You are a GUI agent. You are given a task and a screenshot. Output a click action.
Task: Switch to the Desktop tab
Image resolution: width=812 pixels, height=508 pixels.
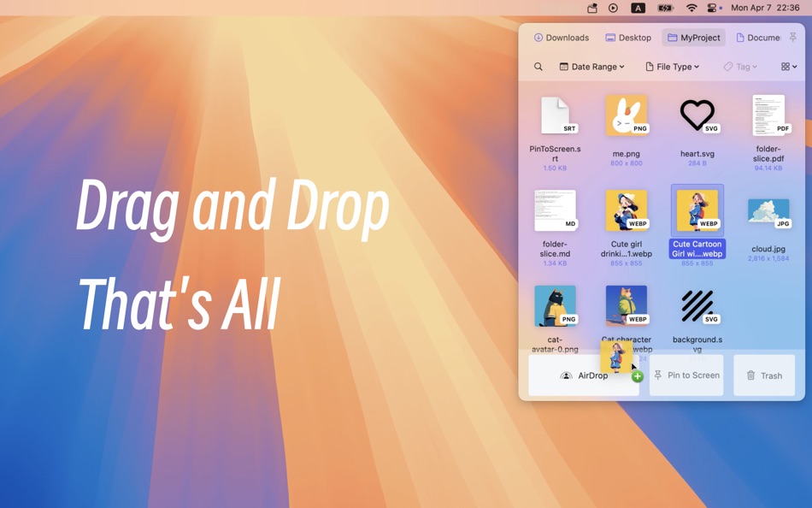pos(628,38)
